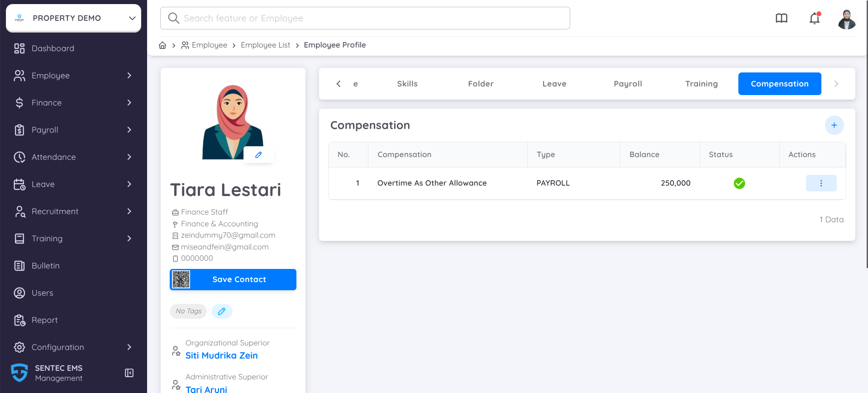868x393 pixels.
Task: Click the home breadcrumb icon
Action: pos(162,45)
